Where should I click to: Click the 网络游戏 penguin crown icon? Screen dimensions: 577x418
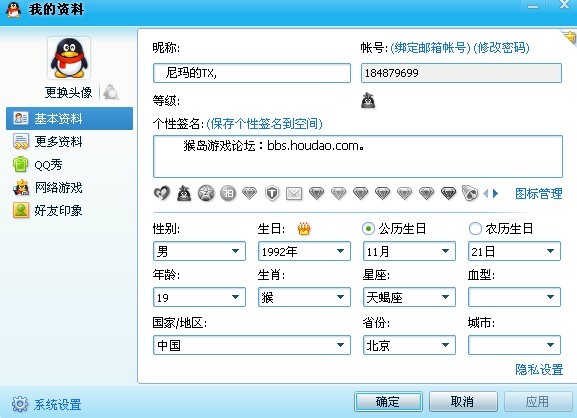tap(21, 187)
